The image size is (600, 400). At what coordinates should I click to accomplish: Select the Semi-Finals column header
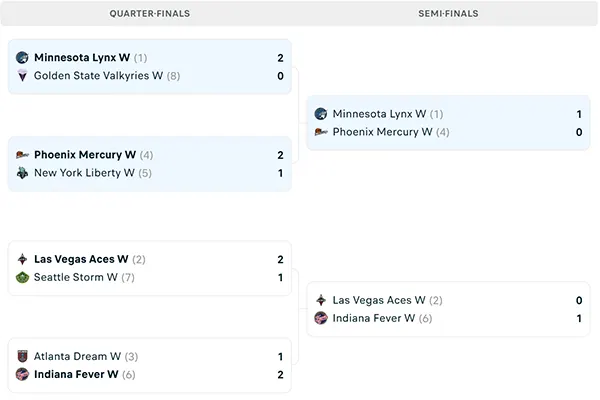click(447, 14)
